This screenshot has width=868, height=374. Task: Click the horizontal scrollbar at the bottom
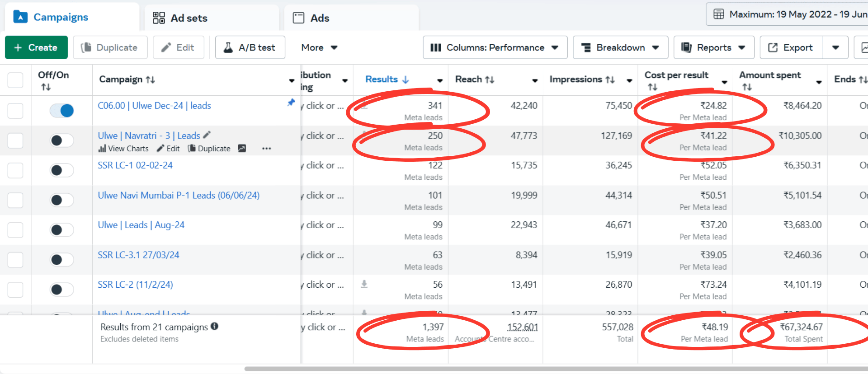(x=542, y=369)
